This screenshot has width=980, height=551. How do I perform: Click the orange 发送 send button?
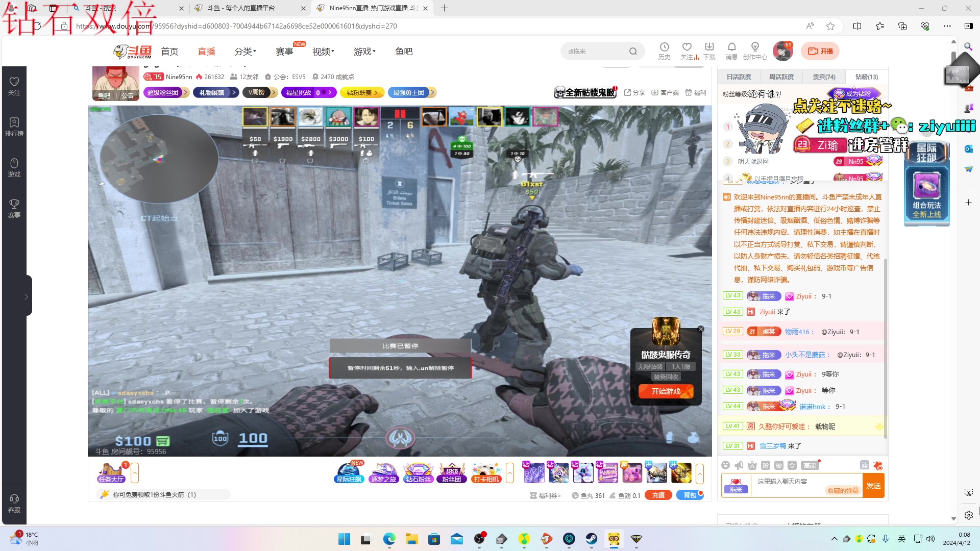(873, 486)
